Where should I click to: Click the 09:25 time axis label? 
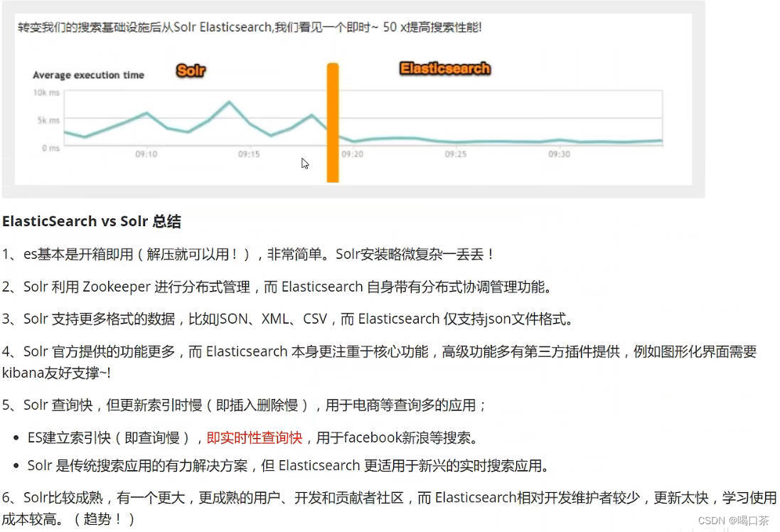[456, 154]
